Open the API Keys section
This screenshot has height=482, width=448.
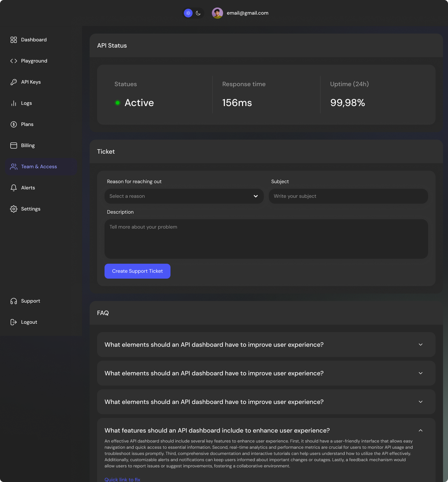pyautogui.click(x=30, y=82)
